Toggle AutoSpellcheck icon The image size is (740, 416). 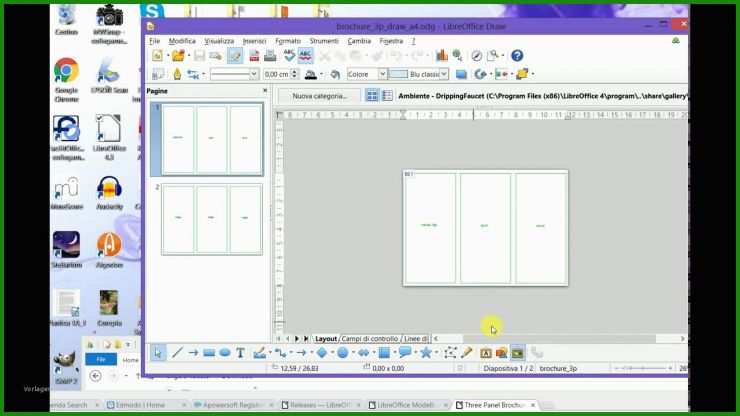[305, 56]
